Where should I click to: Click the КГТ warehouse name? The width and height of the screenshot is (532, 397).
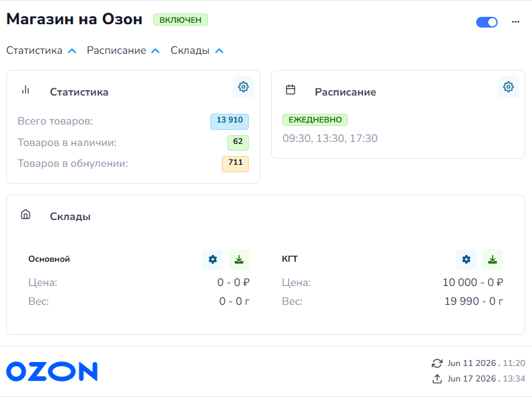[290, 259]
